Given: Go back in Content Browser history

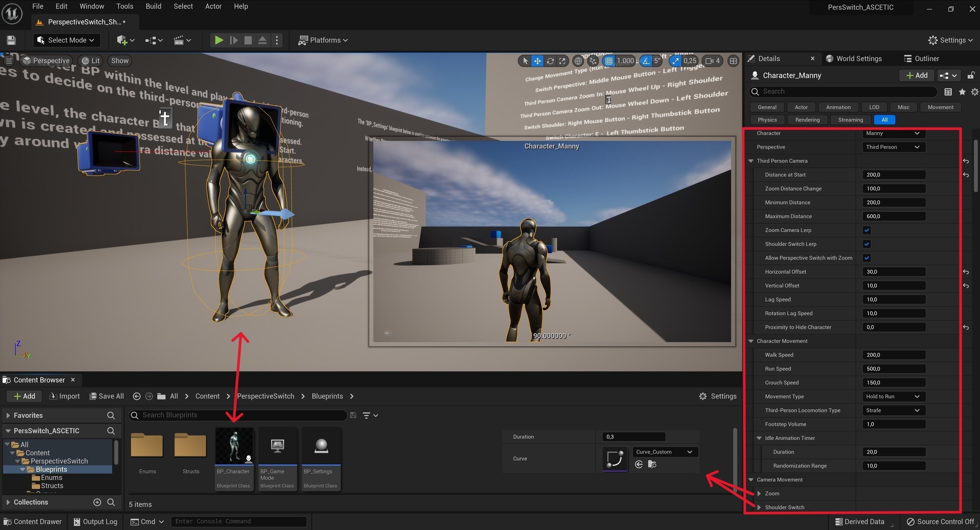Looking at the screenshot, I should click(x=137, y=396).
